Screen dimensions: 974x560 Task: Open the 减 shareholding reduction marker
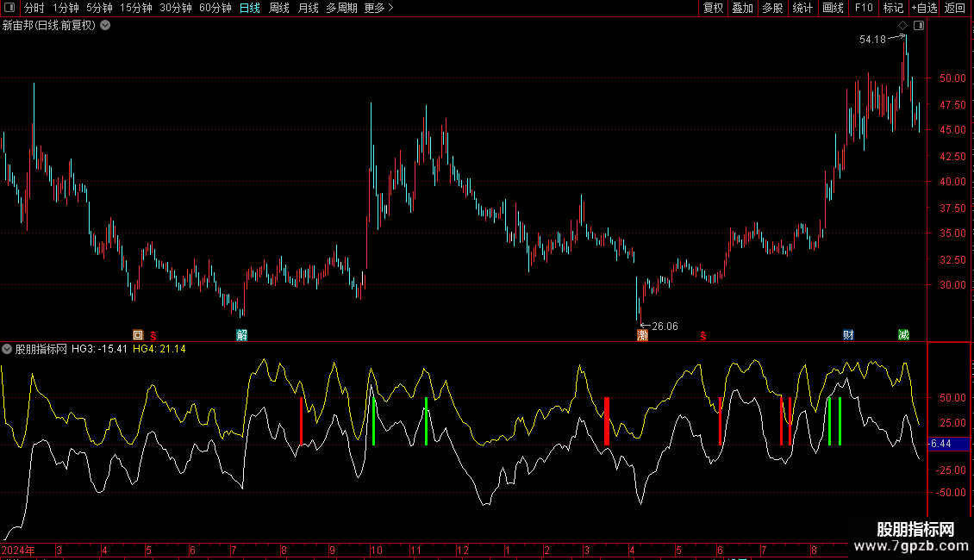[x=904, y=334]
